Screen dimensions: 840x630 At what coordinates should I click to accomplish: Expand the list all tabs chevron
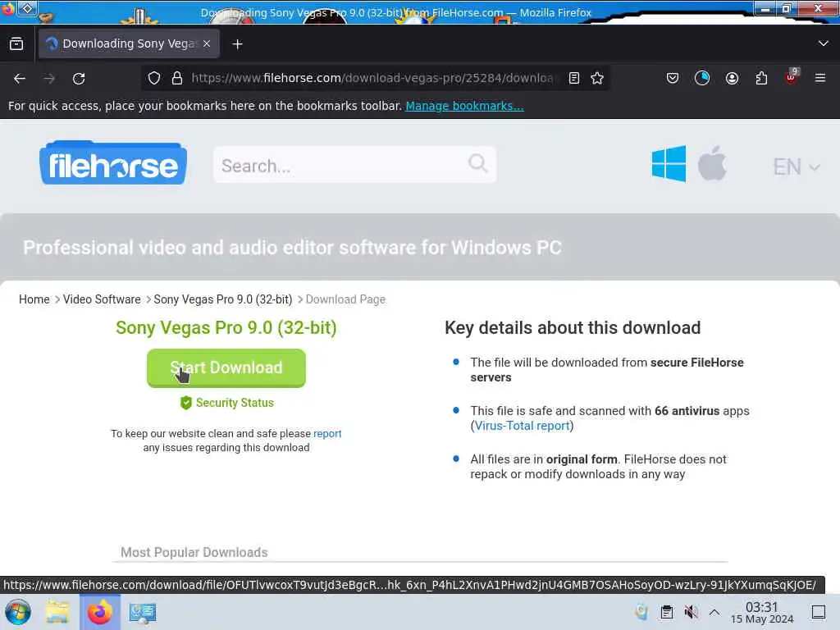[x=823, y=43]
